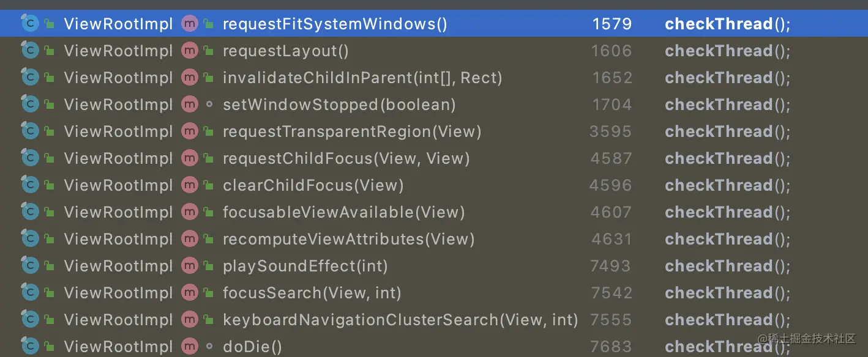Click method icon next to invalidateChildInParent
The image size is (868, 357).
190,78
